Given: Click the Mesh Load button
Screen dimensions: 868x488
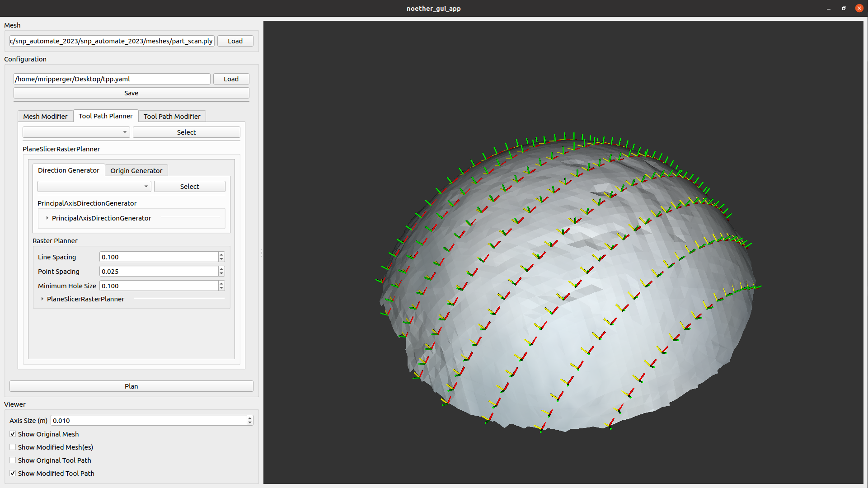Looking at the screenshot, I should (x=235, y=41).
